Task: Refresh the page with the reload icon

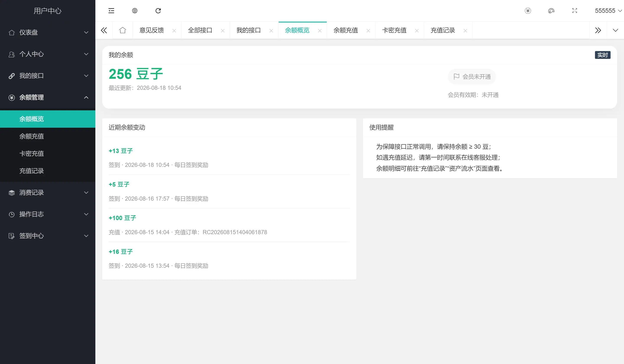Action: point(158,11)
